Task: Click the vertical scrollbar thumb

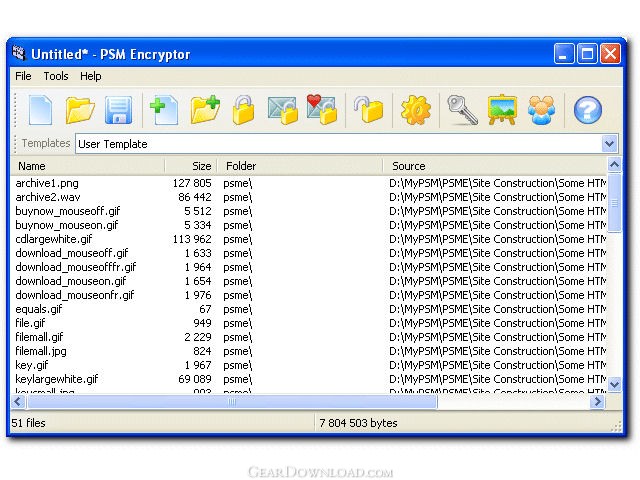Action: pyautogui.click(x=614, y=202)
